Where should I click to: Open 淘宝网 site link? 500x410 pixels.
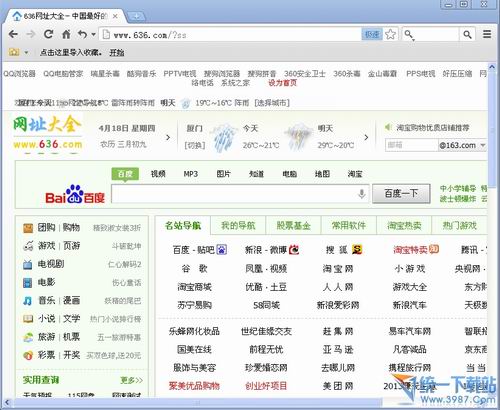pos(338,269)
